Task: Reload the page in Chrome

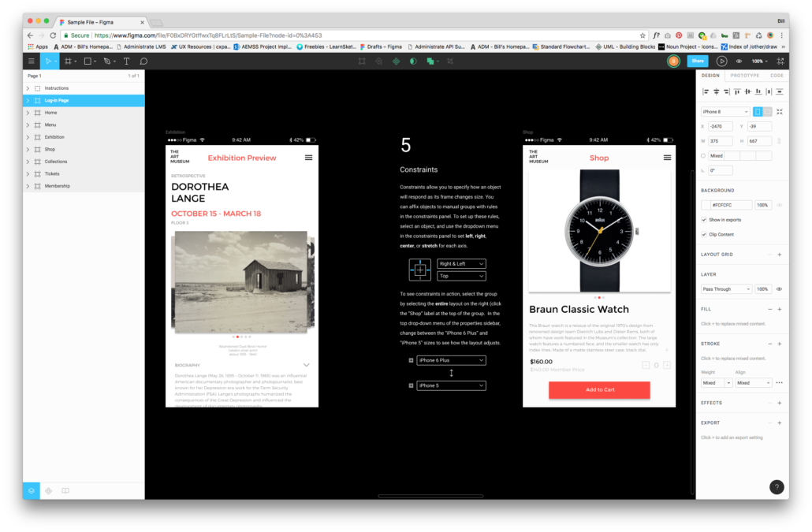Action: (x=53, y=35)
